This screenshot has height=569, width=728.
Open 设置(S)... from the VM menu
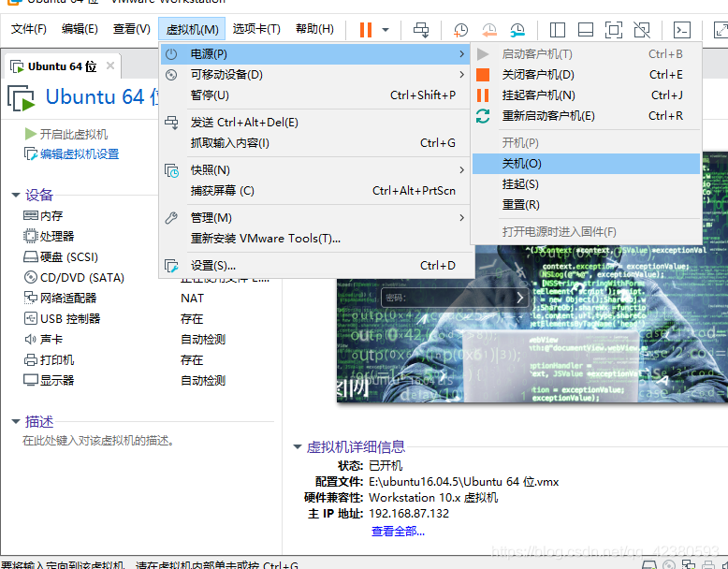click(x=315, y=265)
